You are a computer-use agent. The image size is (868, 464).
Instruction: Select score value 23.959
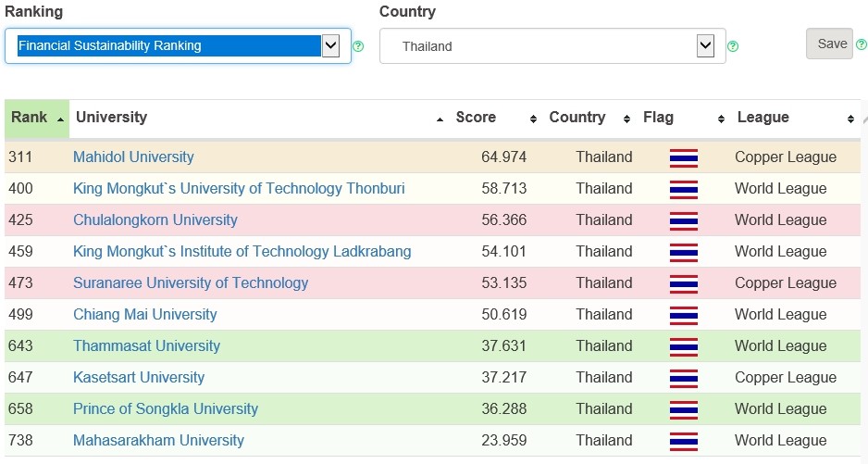tap(503, 441)
